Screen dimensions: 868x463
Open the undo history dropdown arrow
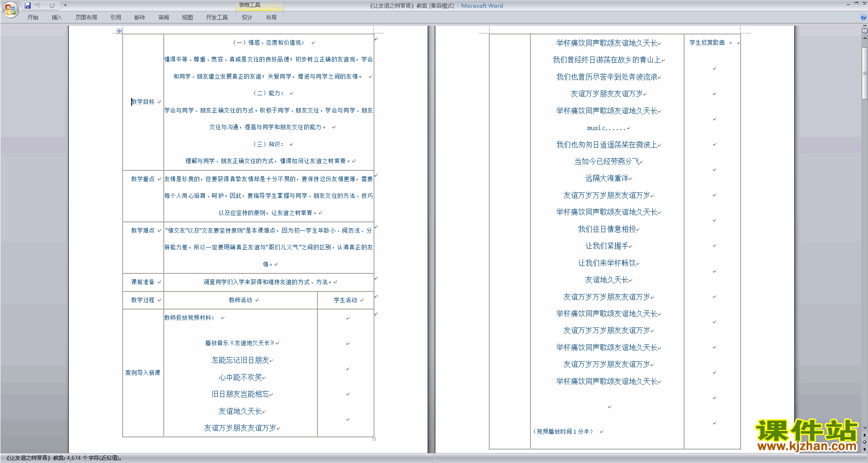tap(44, 5)
